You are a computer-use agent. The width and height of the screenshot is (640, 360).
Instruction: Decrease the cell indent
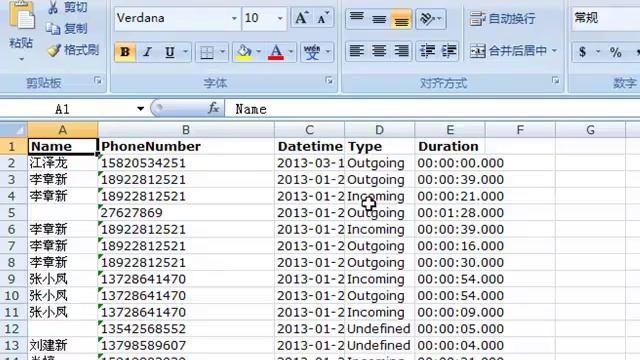click(427, 51)
